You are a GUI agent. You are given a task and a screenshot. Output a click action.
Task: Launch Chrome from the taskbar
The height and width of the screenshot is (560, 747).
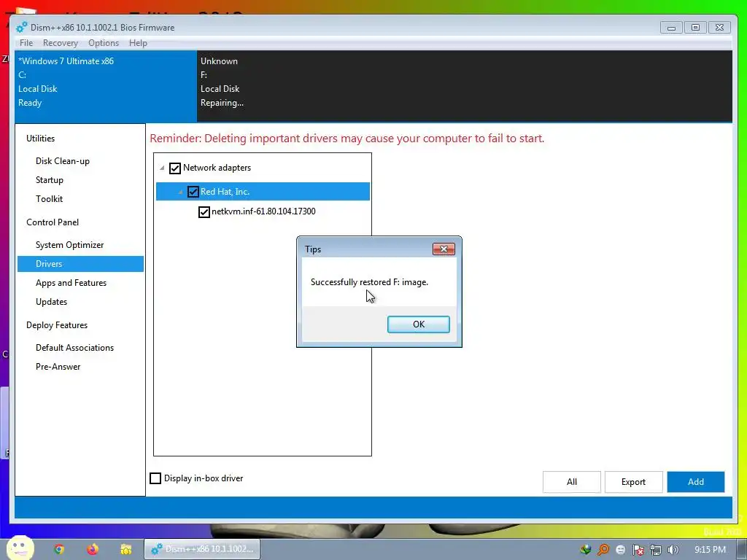59,550
